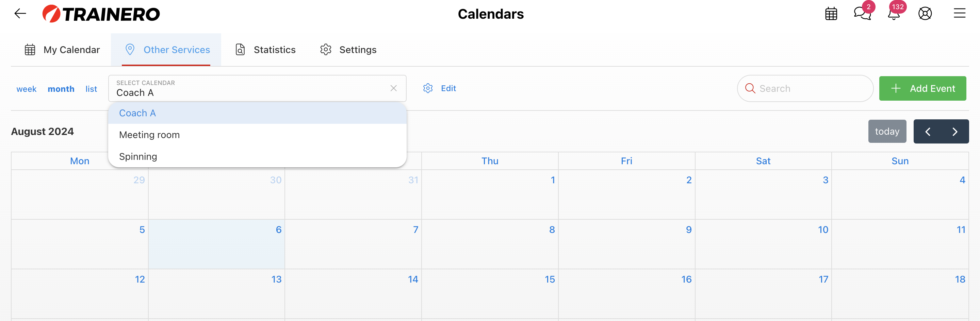Image resolution: width=980 pixels, height=321 pixels.
Task: Open the hamburger menu
Action: tap(959, 14)
